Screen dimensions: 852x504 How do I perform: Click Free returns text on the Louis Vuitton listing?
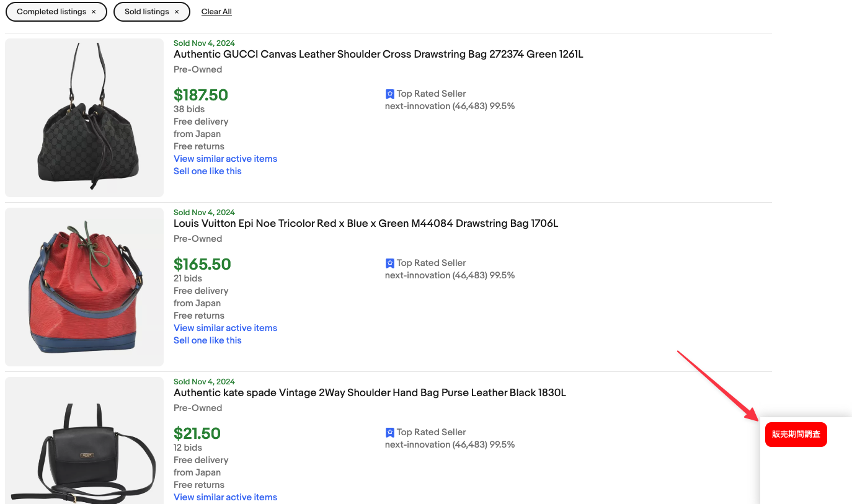click(199, 316)
